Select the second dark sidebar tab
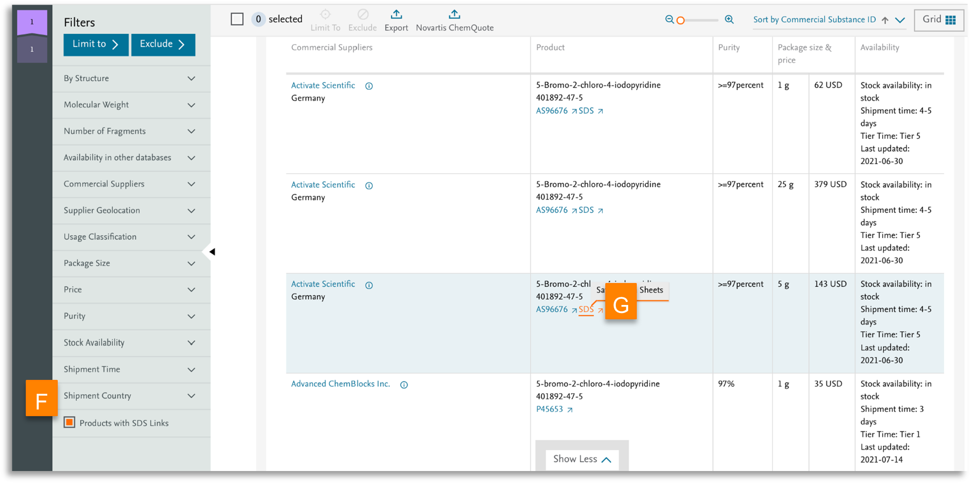This screenshot has height=503, width=980. pyautogui.click(x=32, y=49)
